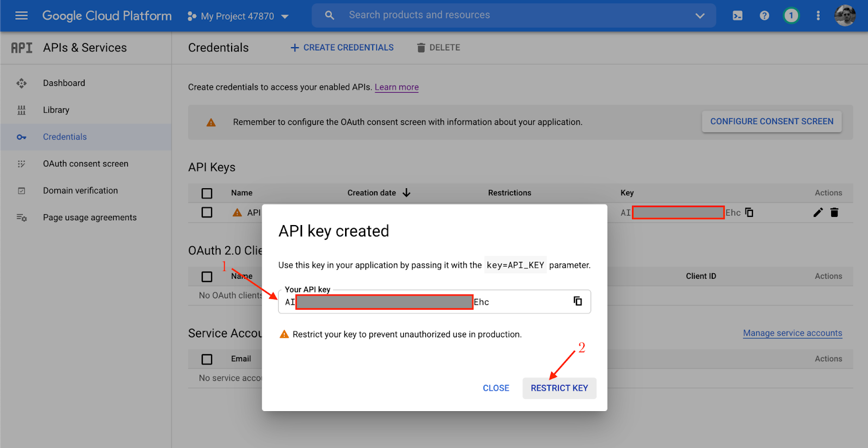This screenshot has width=868, height=448.
Task: Sort by Creation date arrow
Action: (x=406, y=193)
